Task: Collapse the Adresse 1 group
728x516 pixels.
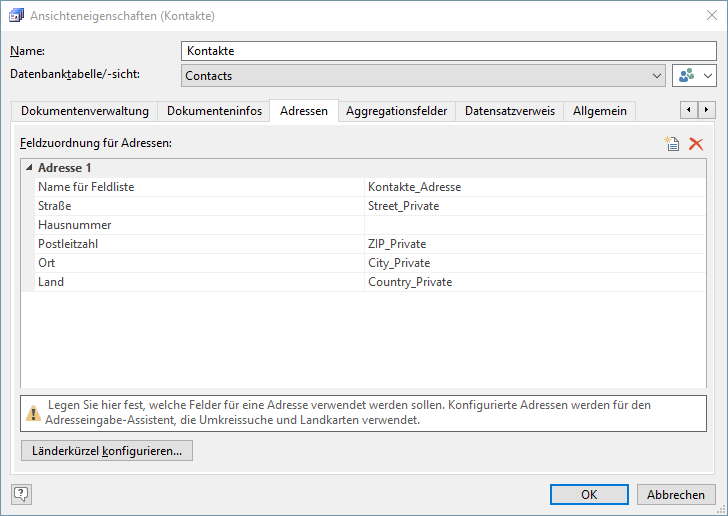Action: [x=29, y=168]
